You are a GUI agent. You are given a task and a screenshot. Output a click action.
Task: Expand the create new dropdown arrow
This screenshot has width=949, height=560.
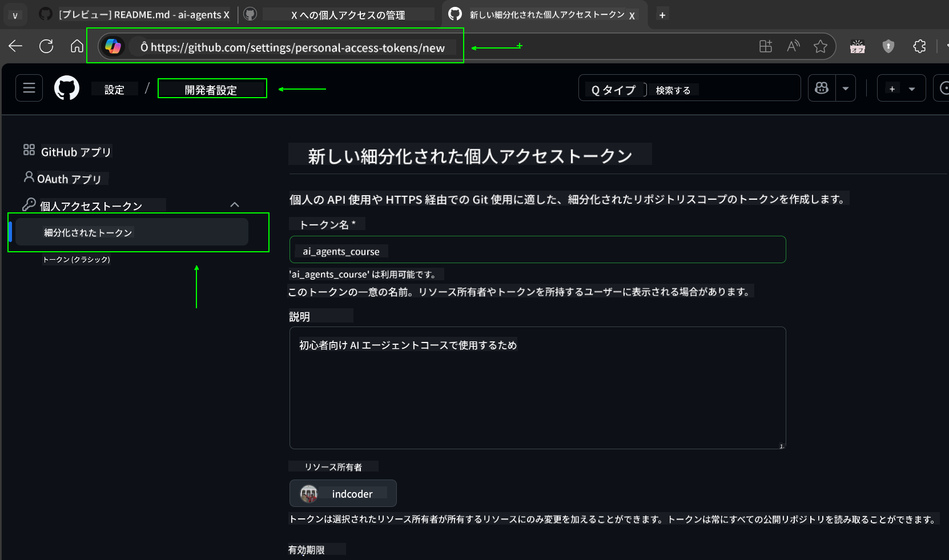(x=912, y=88)
